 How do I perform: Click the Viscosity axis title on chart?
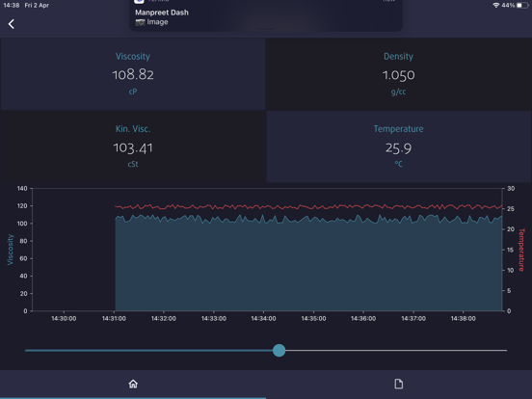tap(11, 250)
